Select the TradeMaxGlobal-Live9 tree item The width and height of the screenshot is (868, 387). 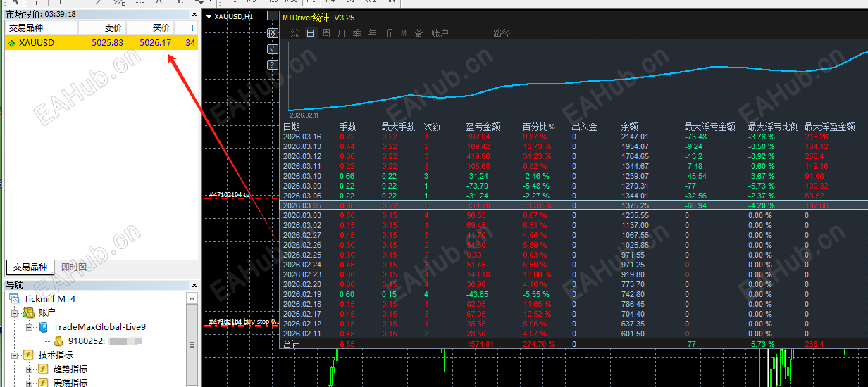99,327
